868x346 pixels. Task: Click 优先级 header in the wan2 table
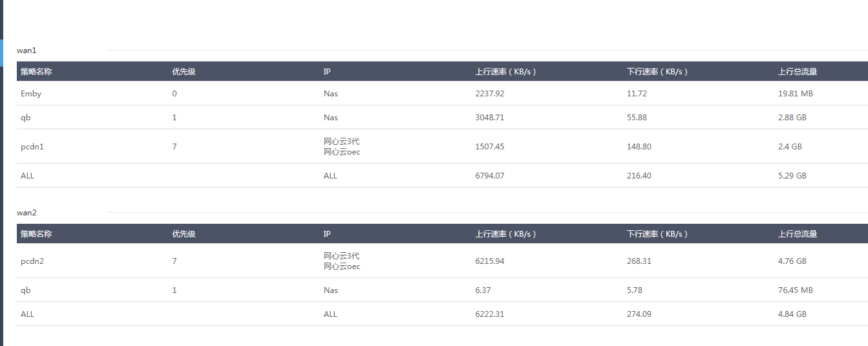click(184, 234)
